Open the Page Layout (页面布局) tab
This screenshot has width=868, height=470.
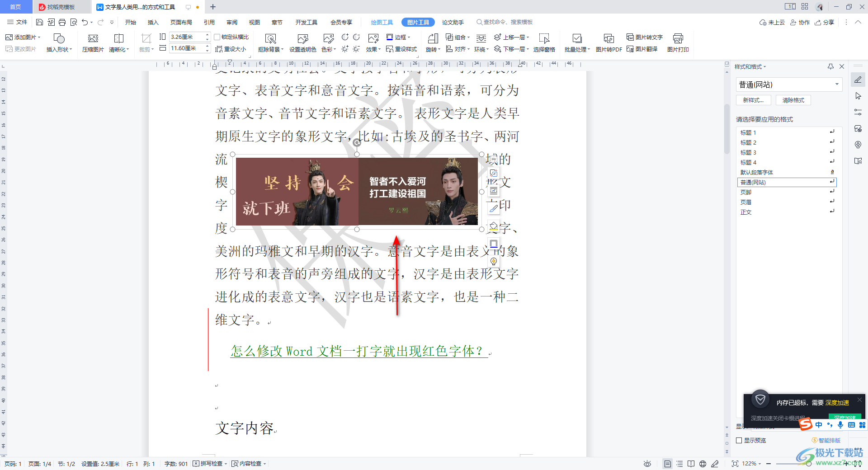[181, 22]
